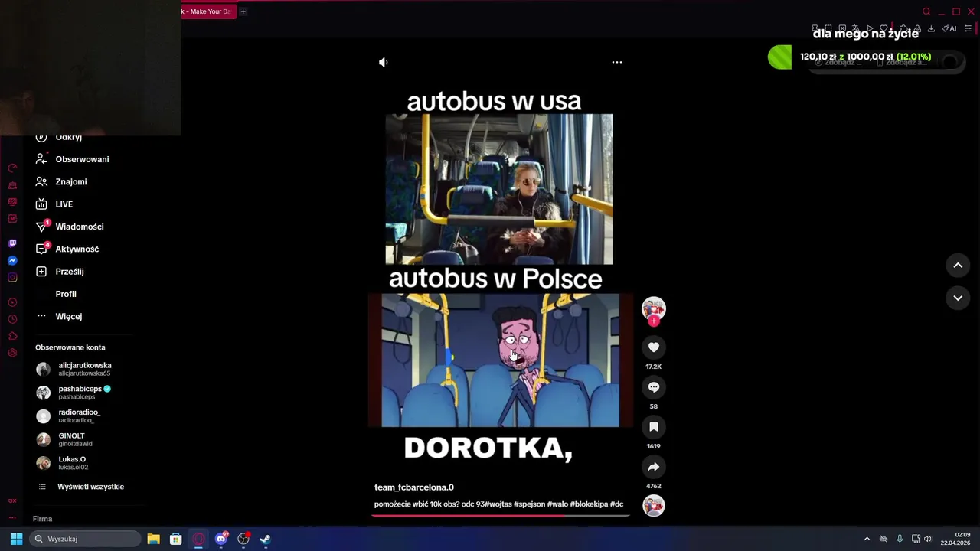Screen dimensions: 980x551
Task: Open the AI assistant button in toolbar
Action: click(x=949, y=29)
